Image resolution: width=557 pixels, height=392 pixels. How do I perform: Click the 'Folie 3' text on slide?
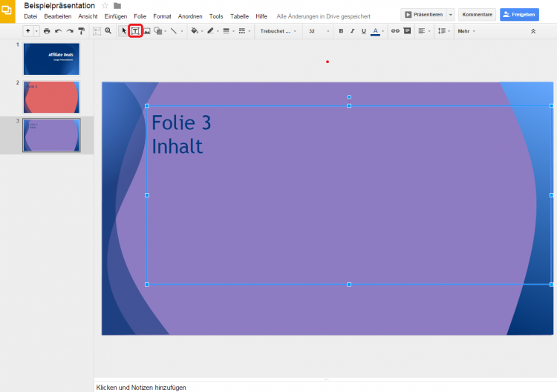pos(181,122)
